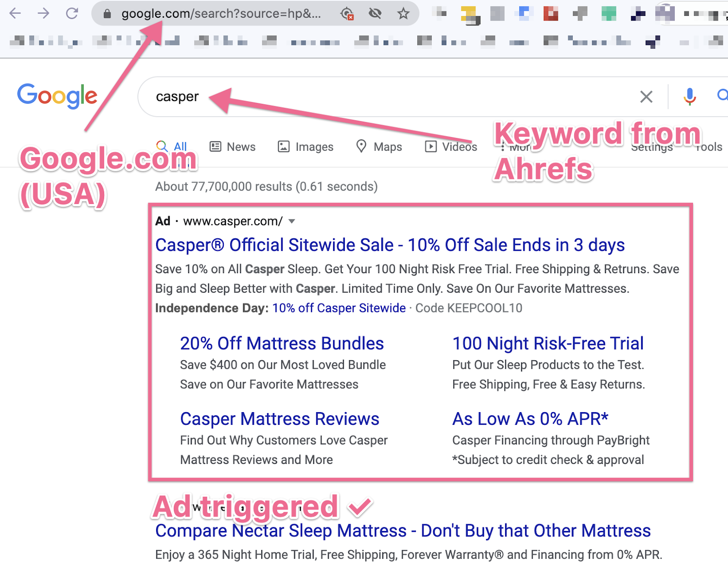This screenshot has width=728, height=566.
Task: Click the padlock site security icon
Action: (107, 14)
